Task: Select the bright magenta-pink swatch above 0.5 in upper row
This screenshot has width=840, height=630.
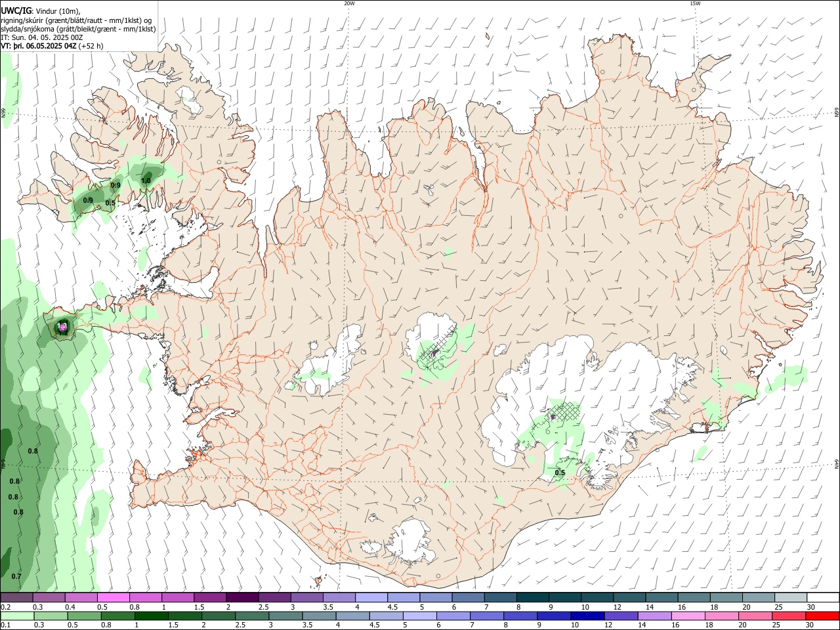Action: (x=114, y=597)
